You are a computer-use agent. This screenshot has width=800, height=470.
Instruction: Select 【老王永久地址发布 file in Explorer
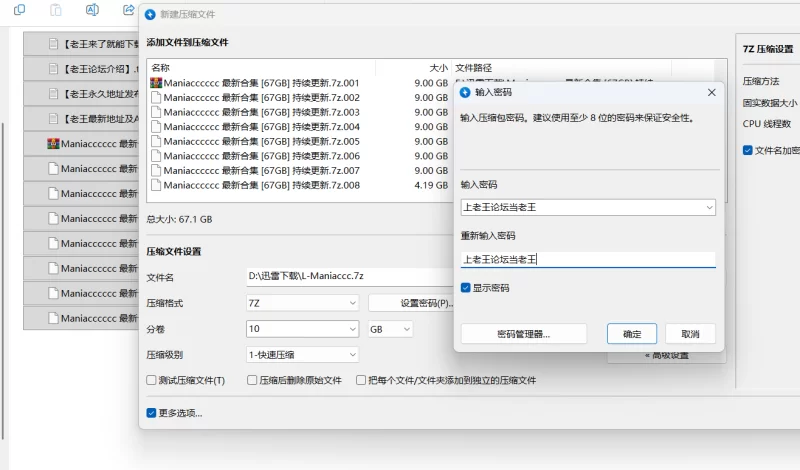(x=82, y=94)
